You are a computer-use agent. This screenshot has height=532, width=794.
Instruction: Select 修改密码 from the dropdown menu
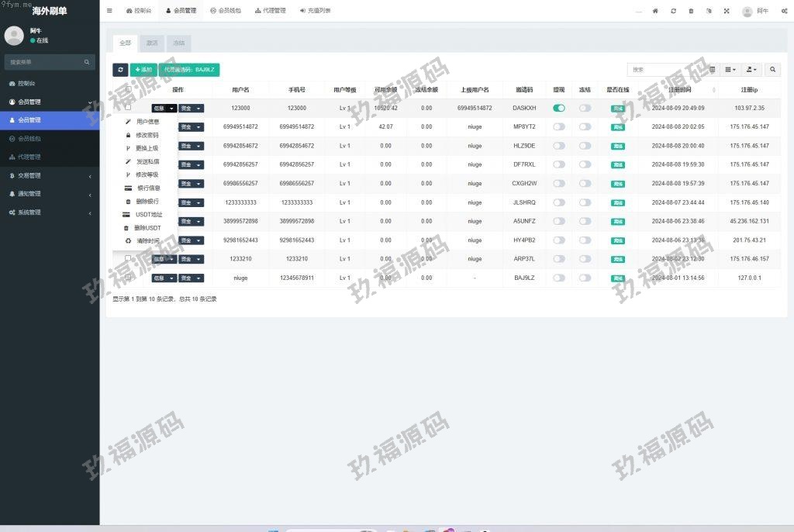[x=147, y=135]
